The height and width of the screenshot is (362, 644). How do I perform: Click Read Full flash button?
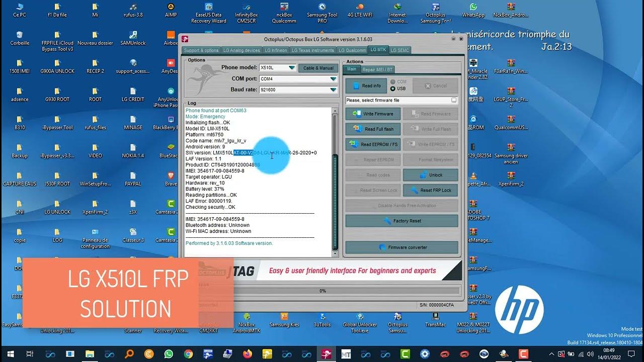(373, 129)
